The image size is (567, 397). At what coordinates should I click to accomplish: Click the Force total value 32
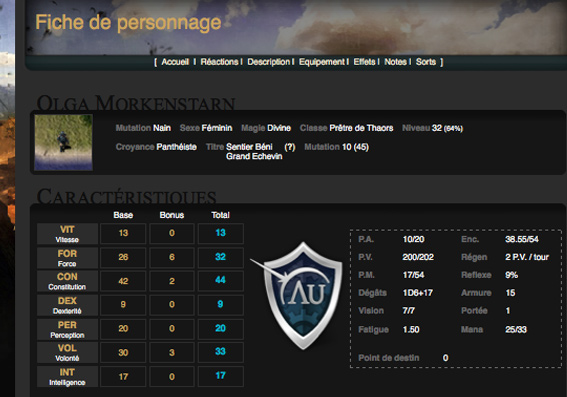click(221, 257)
